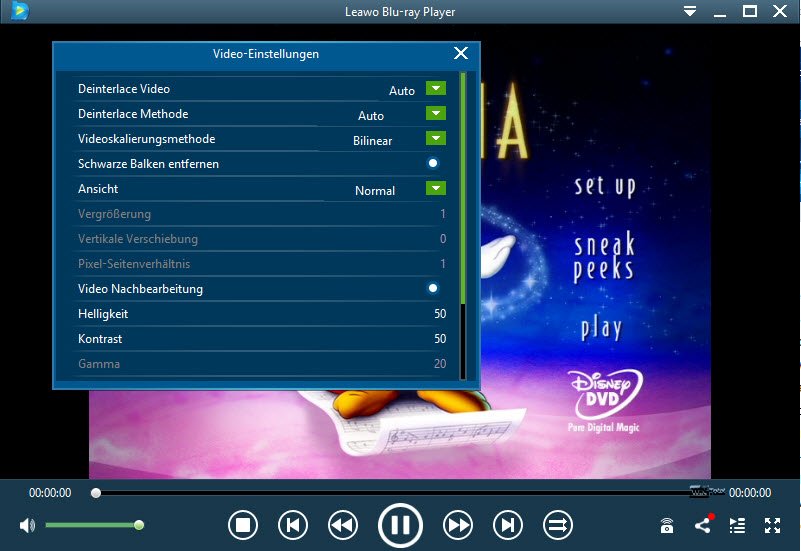801x551 pixels.
Task: Toggle Schwarze Balken entfernen option
Action: pos(433,163)
